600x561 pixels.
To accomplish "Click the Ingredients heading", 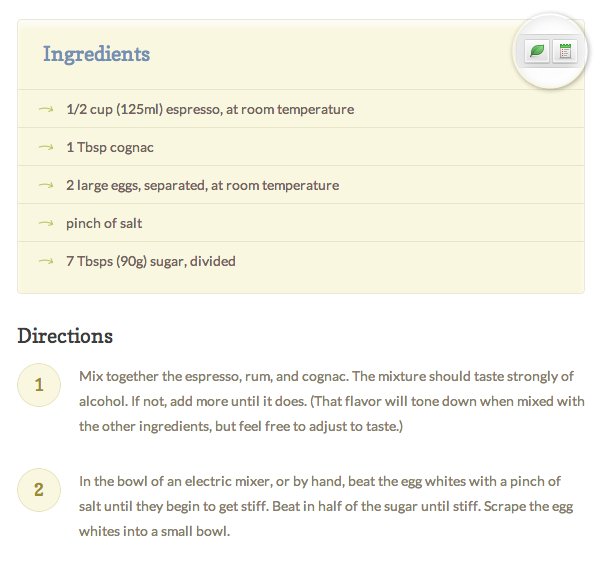I will [x=96, y=54].
